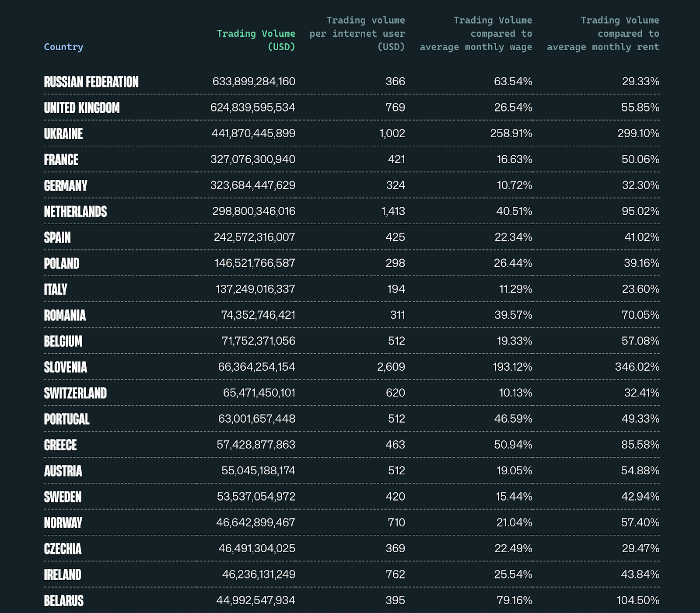The image size is (700, 613).
Task: Select the Ukraine country name
Action: (x=63, y=134)
